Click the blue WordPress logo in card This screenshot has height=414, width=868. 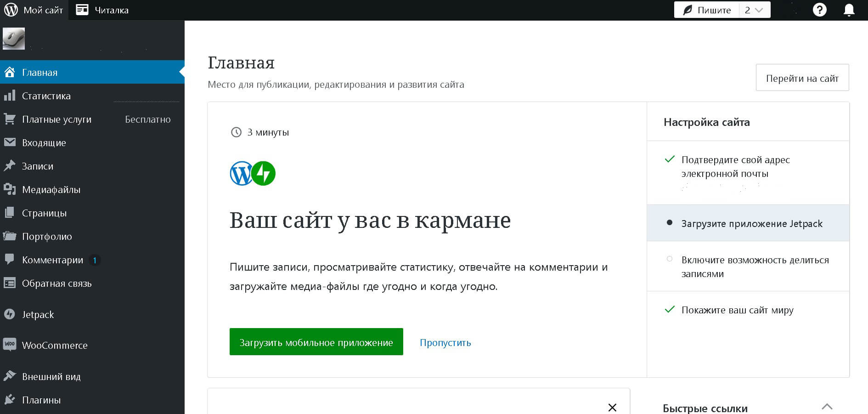point(241,173)
